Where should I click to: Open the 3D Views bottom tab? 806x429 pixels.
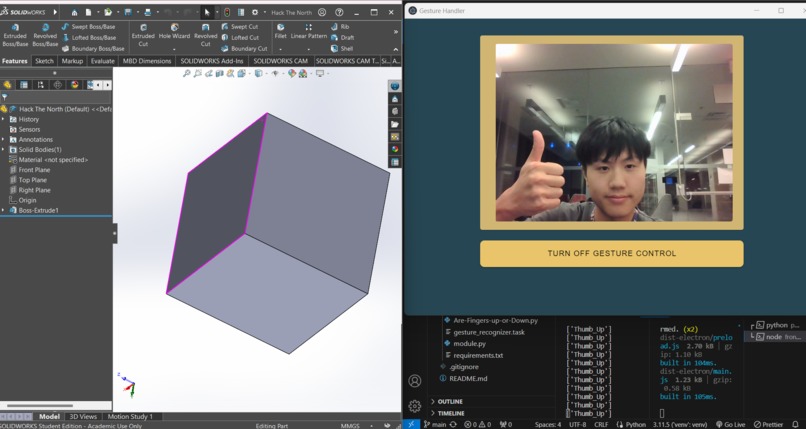point(83,417)
